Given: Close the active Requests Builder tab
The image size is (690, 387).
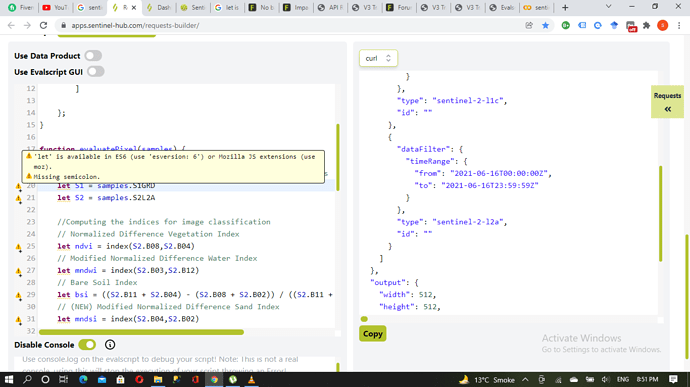Looking at the screenshot, I should [134, 7].
